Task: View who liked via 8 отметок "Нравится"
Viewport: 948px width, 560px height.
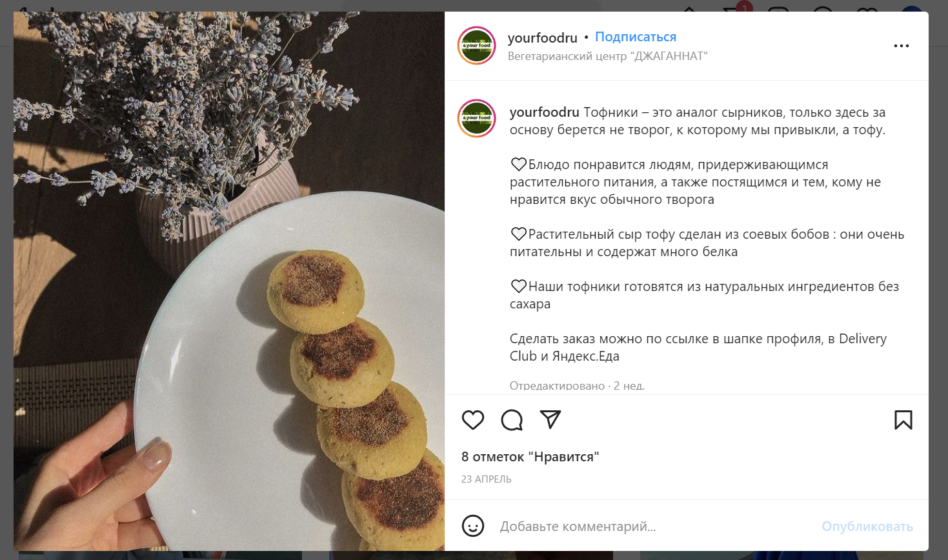Action: (530, 457)
